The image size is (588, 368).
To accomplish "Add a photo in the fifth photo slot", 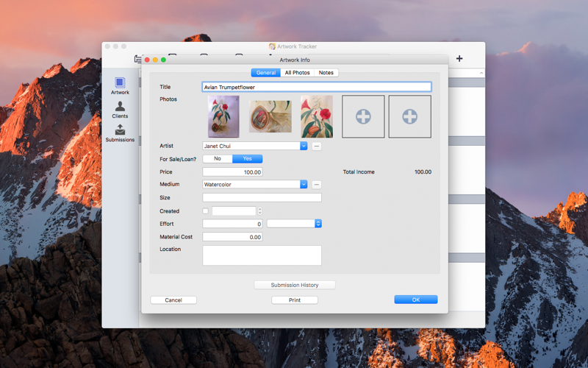I will coord(410,116).
